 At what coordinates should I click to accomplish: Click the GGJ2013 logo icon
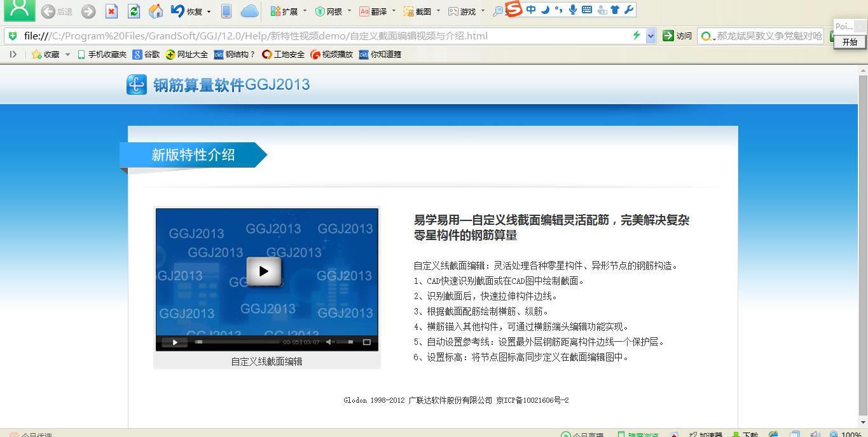(x=137, y=84)
